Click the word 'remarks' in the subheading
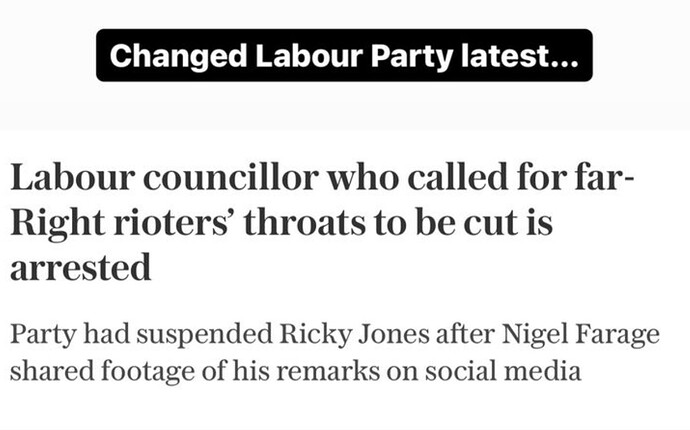The height and width of the screenshot is (430, 690). (x=328, y=371)
